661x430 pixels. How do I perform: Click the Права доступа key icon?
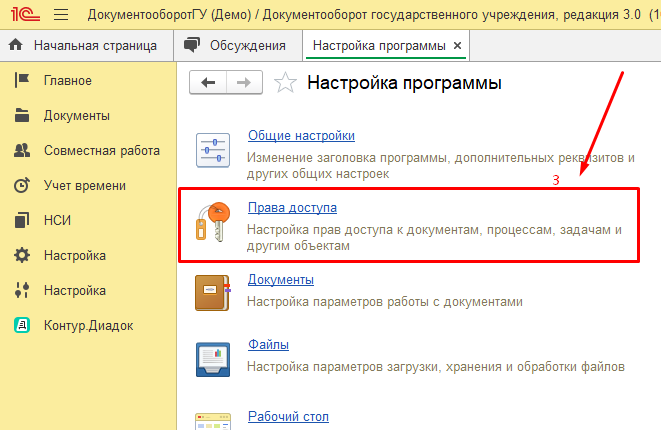(213, 222)
